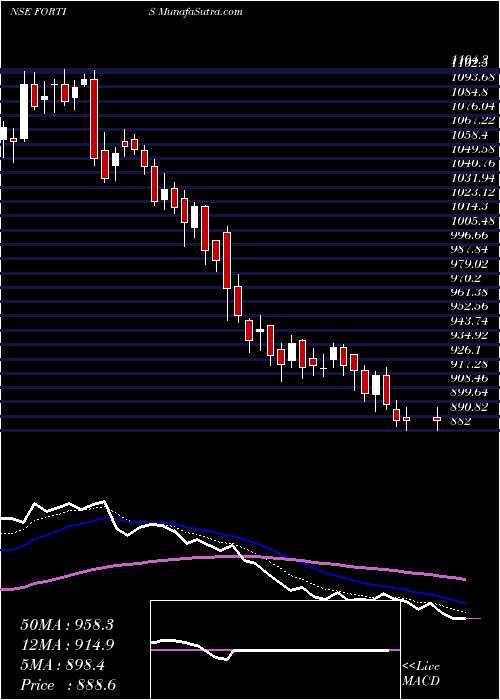Select the 1076.04 price level label
The height and width of the screenshot is (700, 500).
click(x=473, y=106)
